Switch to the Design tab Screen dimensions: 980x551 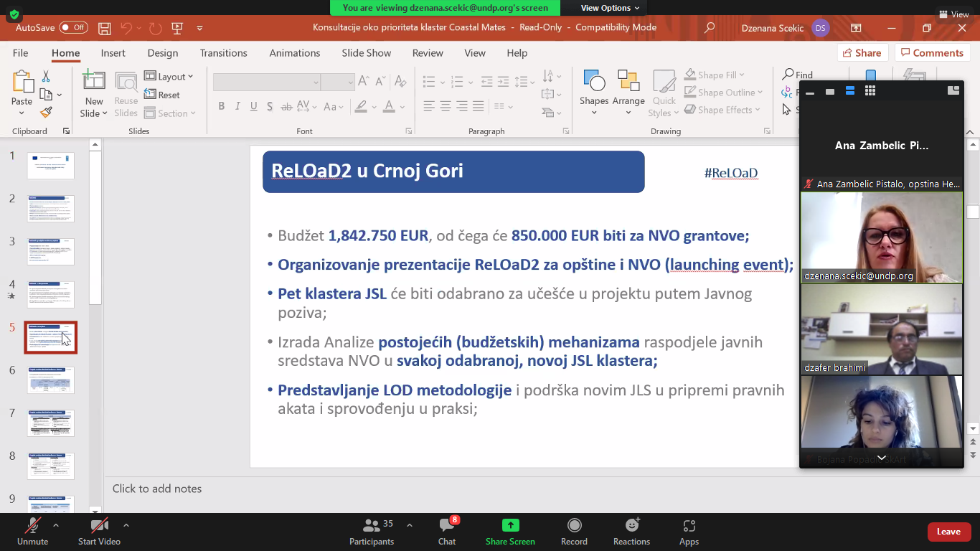coord(163,53)
